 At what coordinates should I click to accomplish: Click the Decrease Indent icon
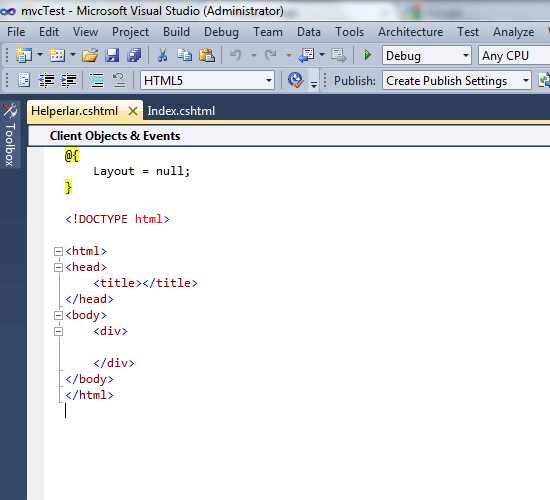[x=46, y=81]
